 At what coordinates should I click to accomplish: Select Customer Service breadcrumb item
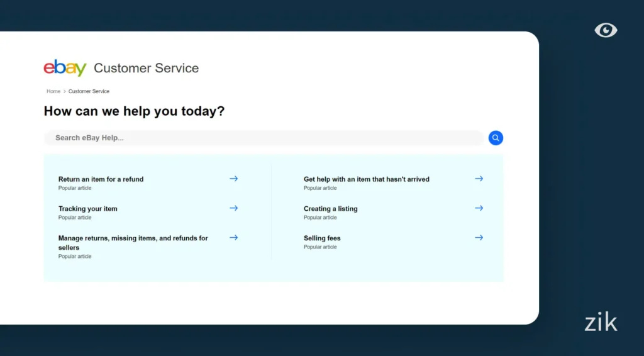pos(89,91)
